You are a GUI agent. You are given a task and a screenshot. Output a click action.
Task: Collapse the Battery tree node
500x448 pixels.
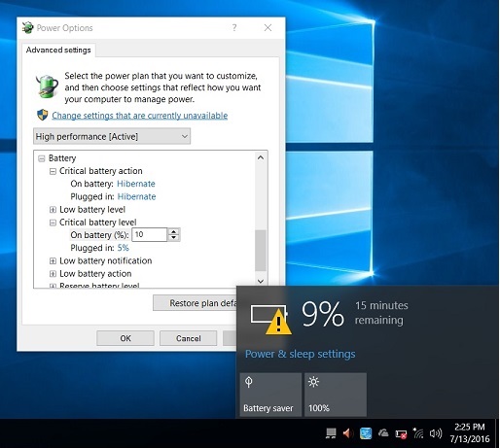[42, 158]
